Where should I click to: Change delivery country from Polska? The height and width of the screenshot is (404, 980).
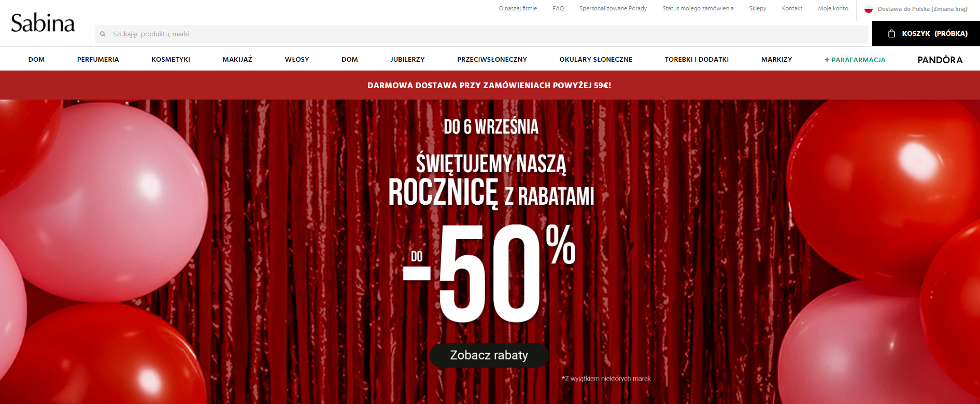[x=922, y=9]
